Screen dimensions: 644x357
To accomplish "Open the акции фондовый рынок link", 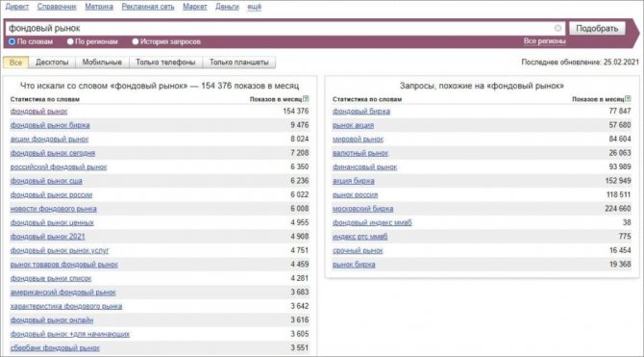I will [x=49, y=139].
